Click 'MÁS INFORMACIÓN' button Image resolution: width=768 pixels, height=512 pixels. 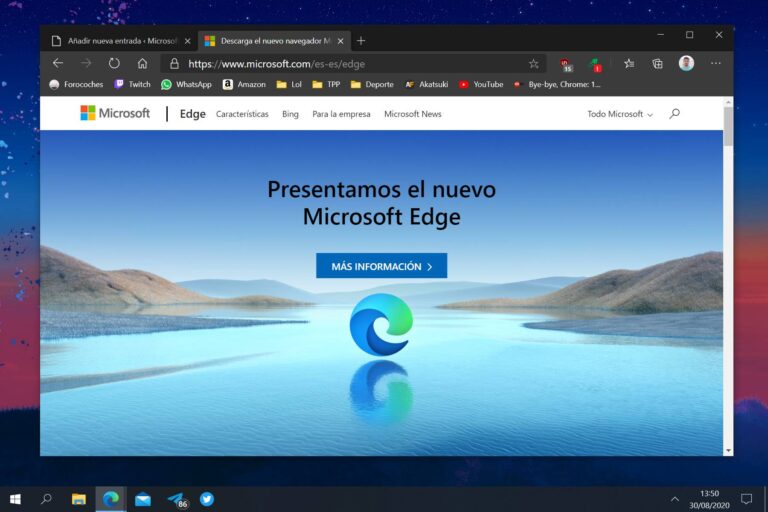pos(382,266)
